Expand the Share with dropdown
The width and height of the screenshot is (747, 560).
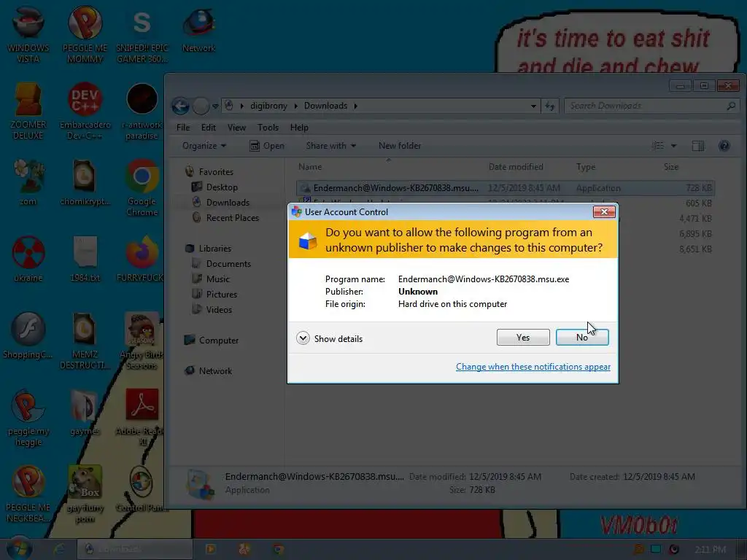point(330,146)
